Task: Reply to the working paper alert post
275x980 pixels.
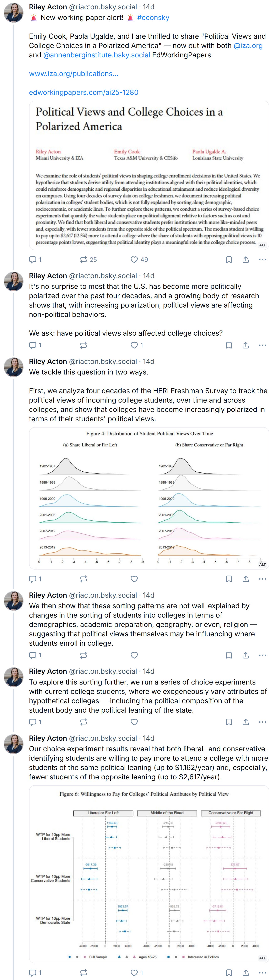Action: [x=33, y=260]
